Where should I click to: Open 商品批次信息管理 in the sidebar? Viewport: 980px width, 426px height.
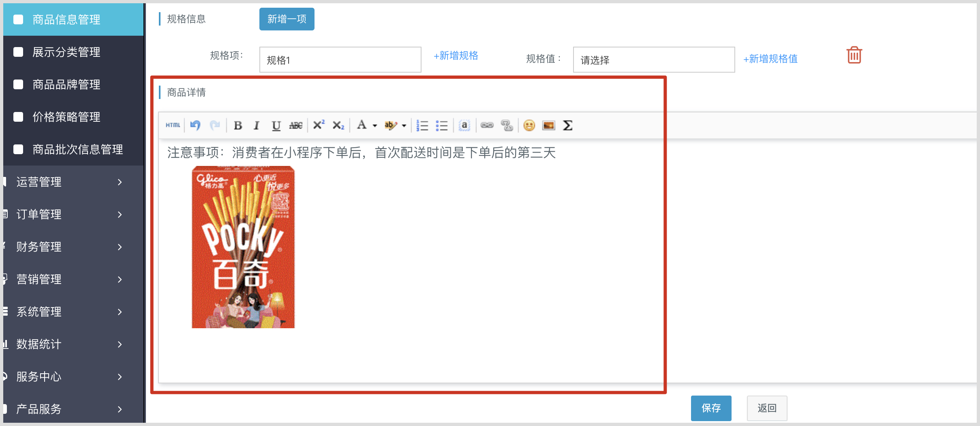pos(73,149)
